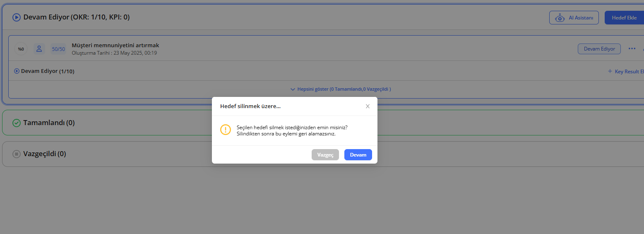Click the stop icon beside Vazgeçildi
644x234 pixels.
17,154
